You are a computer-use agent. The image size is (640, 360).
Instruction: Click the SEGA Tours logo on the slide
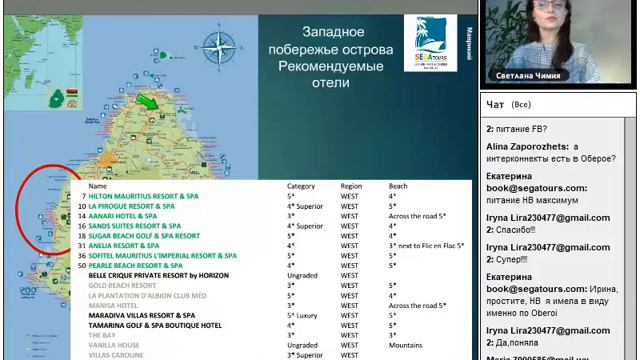430,43
